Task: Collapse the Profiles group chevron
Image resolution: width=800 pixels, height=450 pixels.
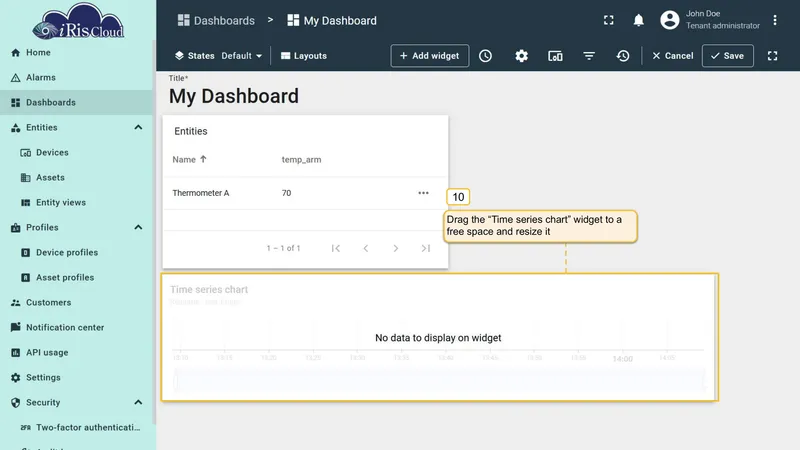Action: pos(138,228)
